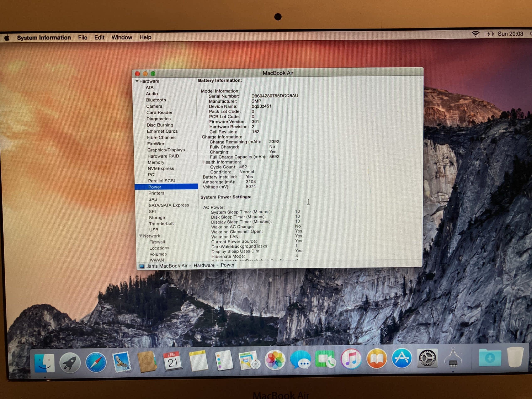The image size is (532, 399).
Task: Click the Wi-Fi status icon
Action: click(475, 34)
